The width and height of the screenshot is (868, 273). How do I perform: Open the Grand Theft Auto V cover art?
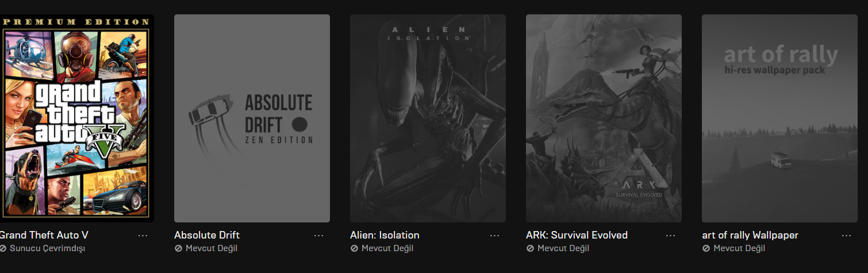click(x=76, y=118)
